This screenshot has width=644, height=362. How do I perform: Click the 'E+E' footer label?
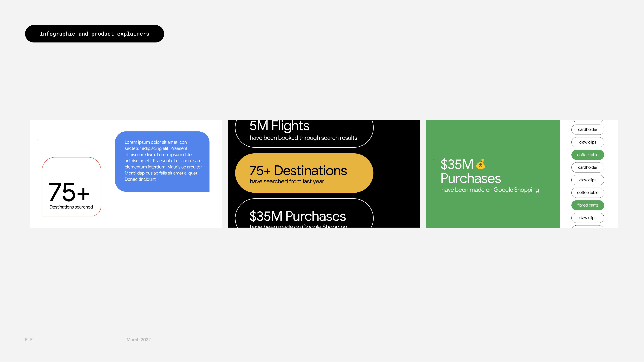point(29,339)
